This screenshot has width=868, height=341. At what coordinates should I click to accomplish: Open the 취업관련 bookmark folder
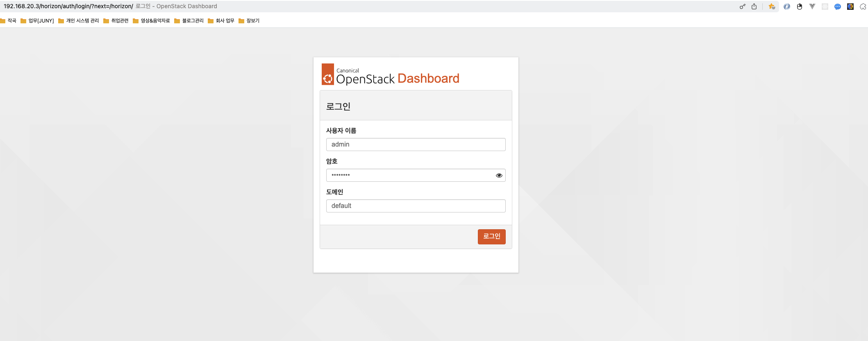point(116,21)
